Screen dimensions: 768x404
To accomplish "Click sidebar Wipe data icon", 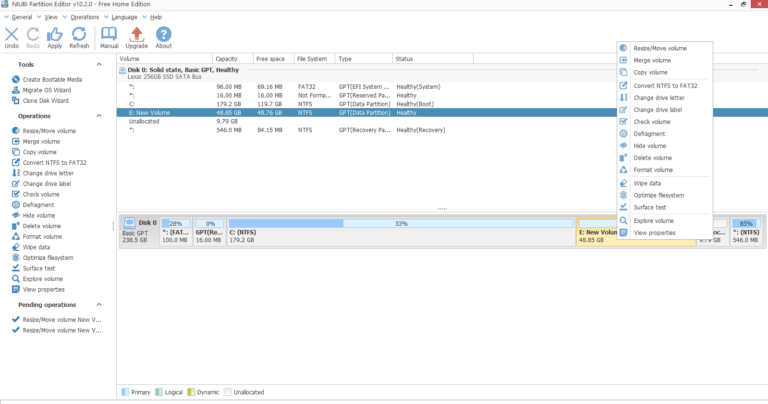I will 16,247.
